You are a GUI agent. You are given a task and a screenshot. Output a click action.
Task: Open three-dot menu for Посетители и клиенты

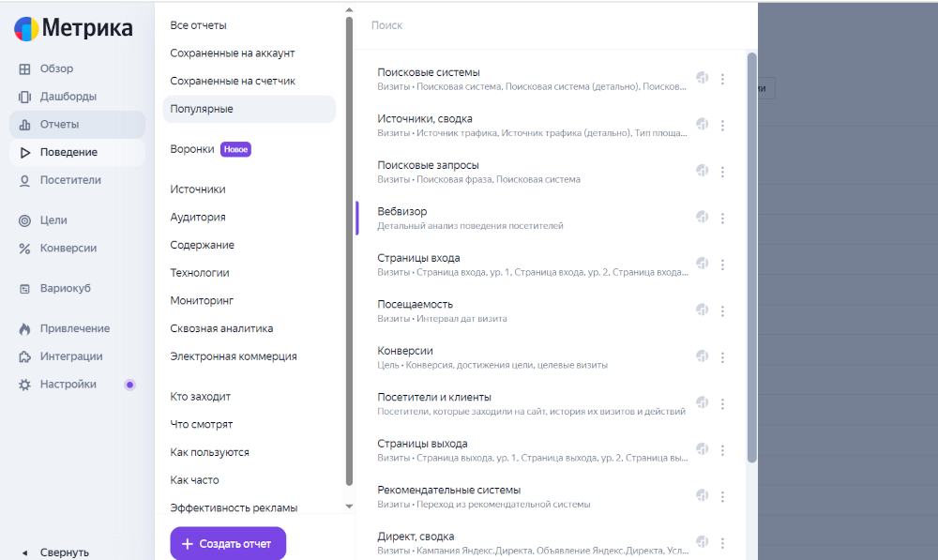coord(722,404)
